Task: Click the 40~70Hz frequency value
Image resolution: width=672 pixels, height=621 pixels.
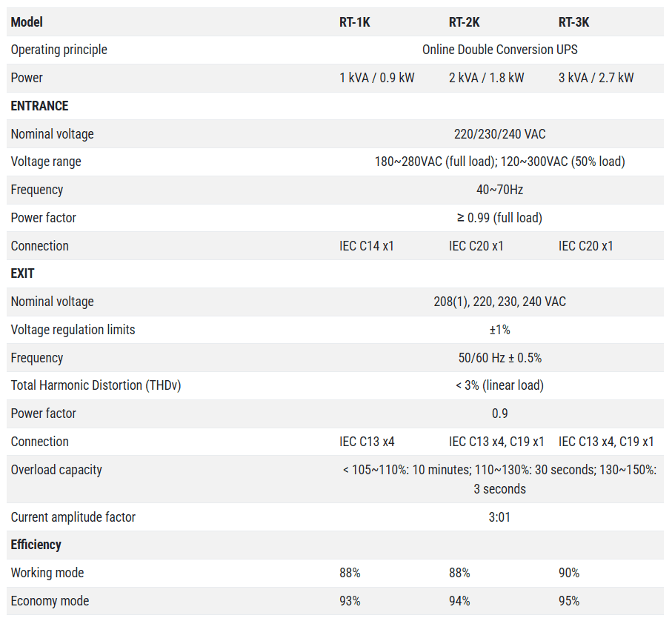Action: click(499, 190)
